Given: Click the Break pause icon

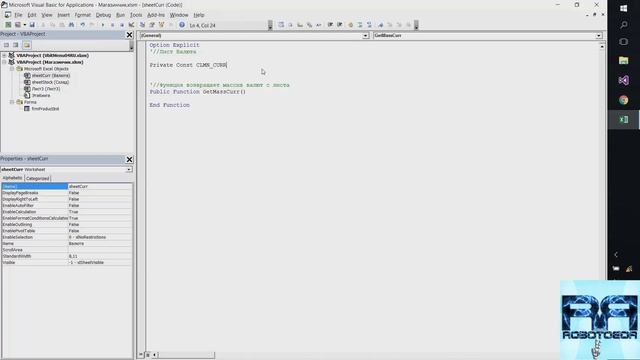Looking at the screenshot, I should (x=112, y=25).
